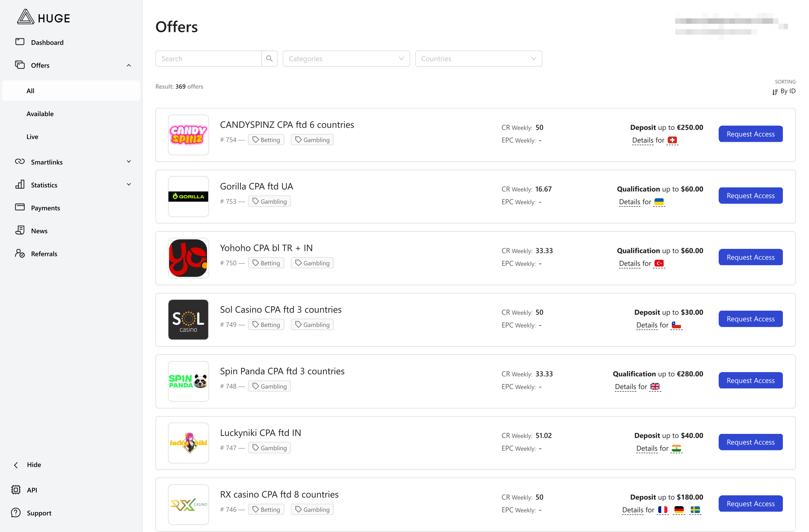809x532 pixels.
Task: Open the CANDYSPINZ CPA ftd 6 countries title
Action: [x=287, y=125]
